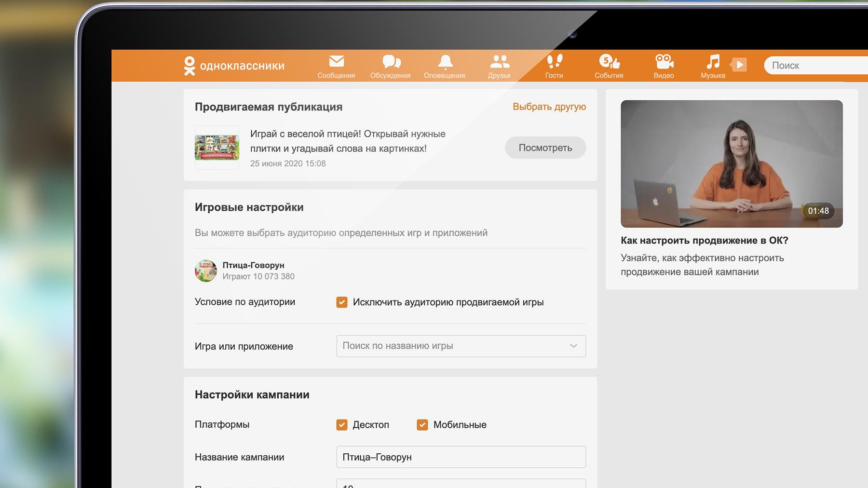868x488 pixels.
Task: Uncheck the Десктоп platform checkbox
Action: (342, 425)
